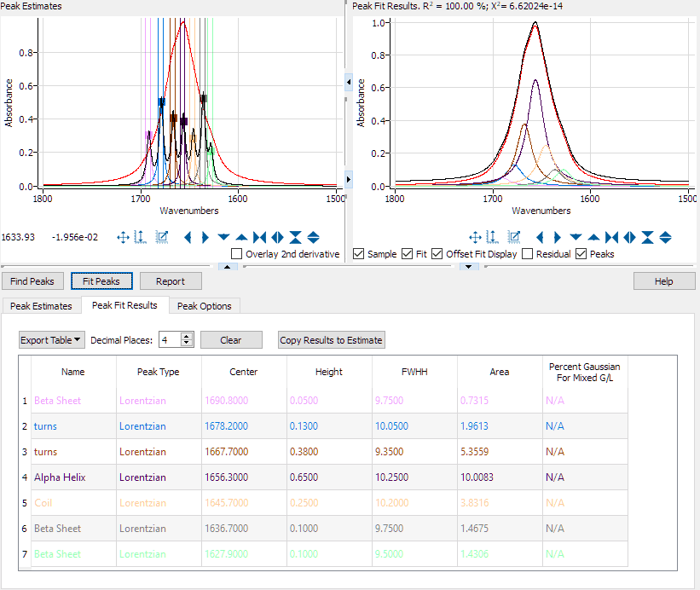This screenshot has width=700, height=590.
Task: Collapse the left plot using up-arrow splitter
Action: point(228,267)
